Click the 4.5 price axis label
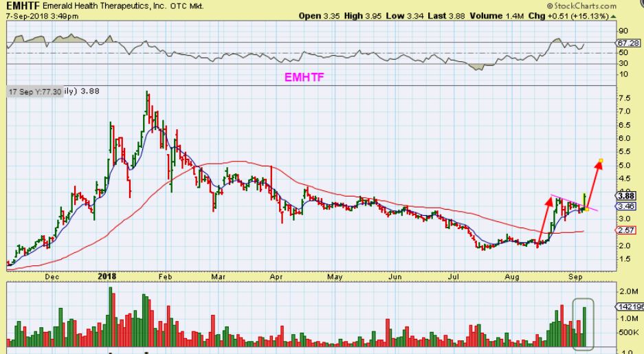This screenshot has height=354, width=644. [x=624, y=179]
